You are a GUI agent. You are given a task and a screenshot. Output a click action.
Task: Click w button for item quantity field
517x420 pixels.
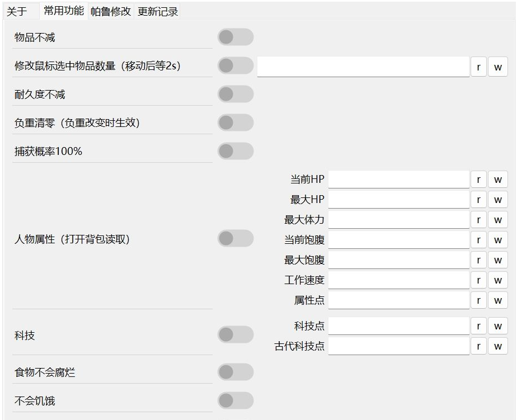pos(497,67)
